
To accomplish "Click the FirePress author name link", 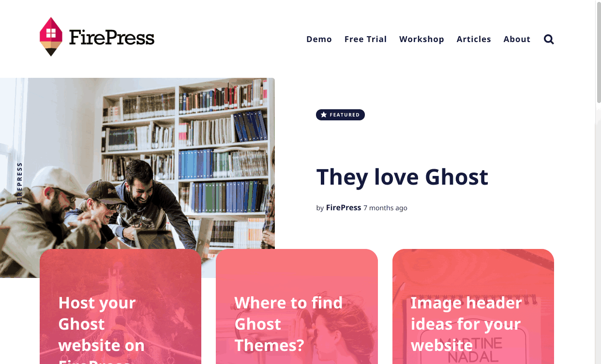I will click(344, 207).
